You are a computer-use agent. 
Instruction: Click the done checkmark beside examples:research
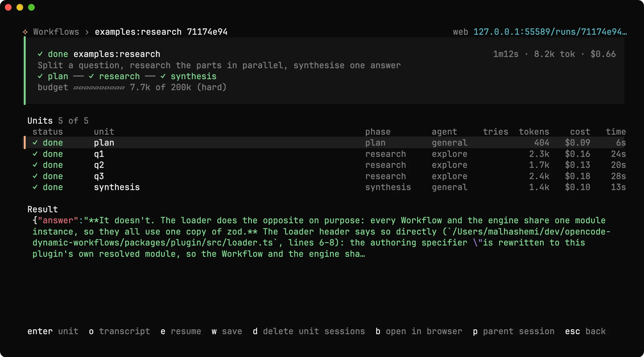click(x=40, y=54)
